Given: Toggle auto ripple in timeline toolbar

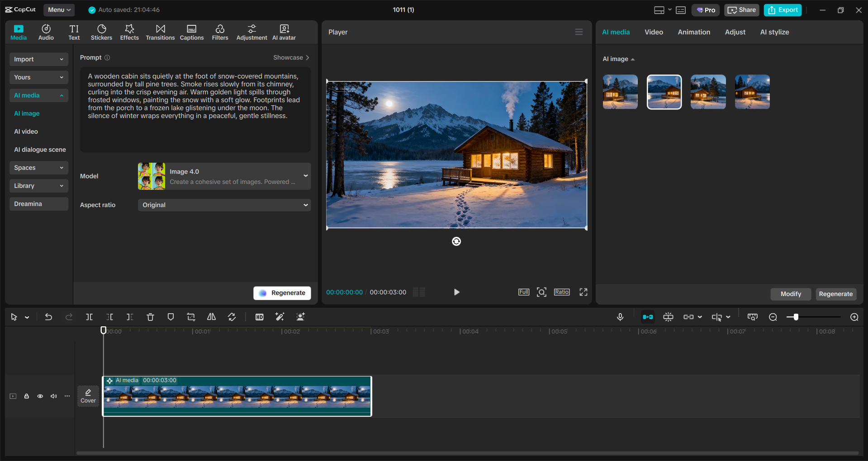Looking at the screenshot, I should [647, 317].
